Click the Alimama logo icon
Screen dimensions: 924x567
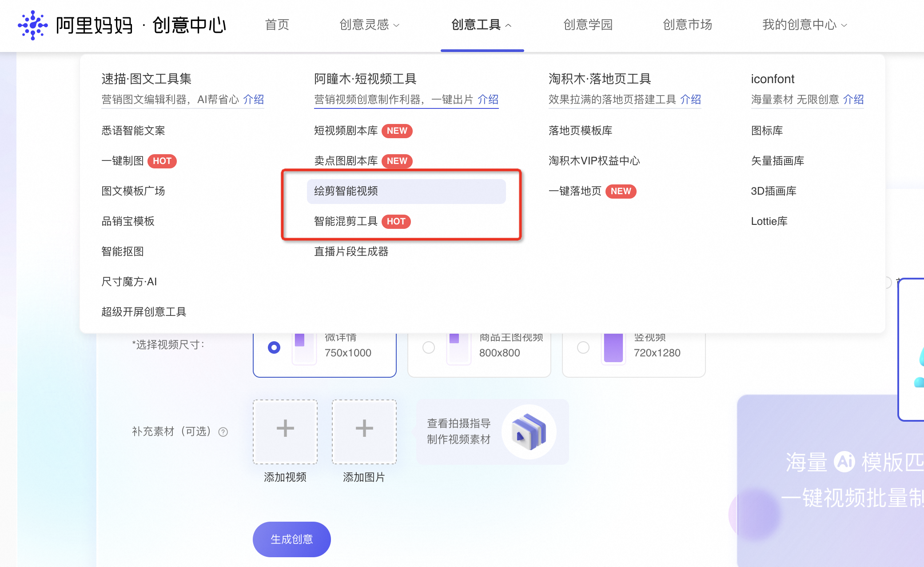tap(33, 25)
